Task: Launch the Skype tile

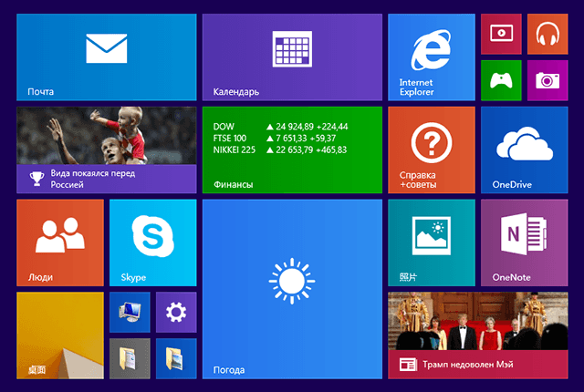Action: (x=152, y=242)
